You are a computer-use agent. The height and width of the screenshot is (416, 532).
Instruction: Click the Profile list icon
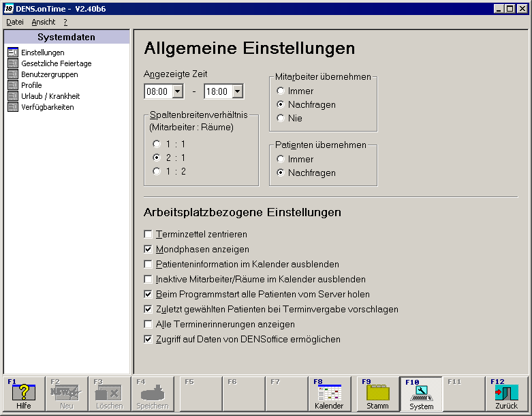coord(13,85)
